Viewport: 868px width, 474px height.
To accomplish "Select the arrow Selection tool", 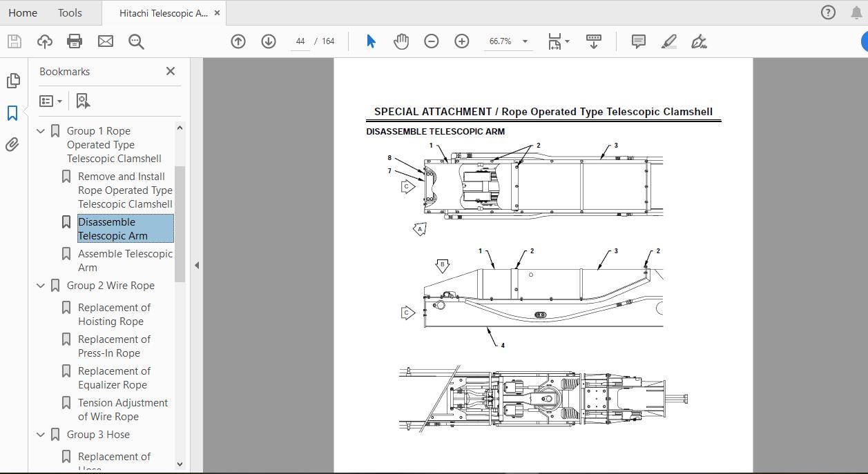I will tap(371, 41).
